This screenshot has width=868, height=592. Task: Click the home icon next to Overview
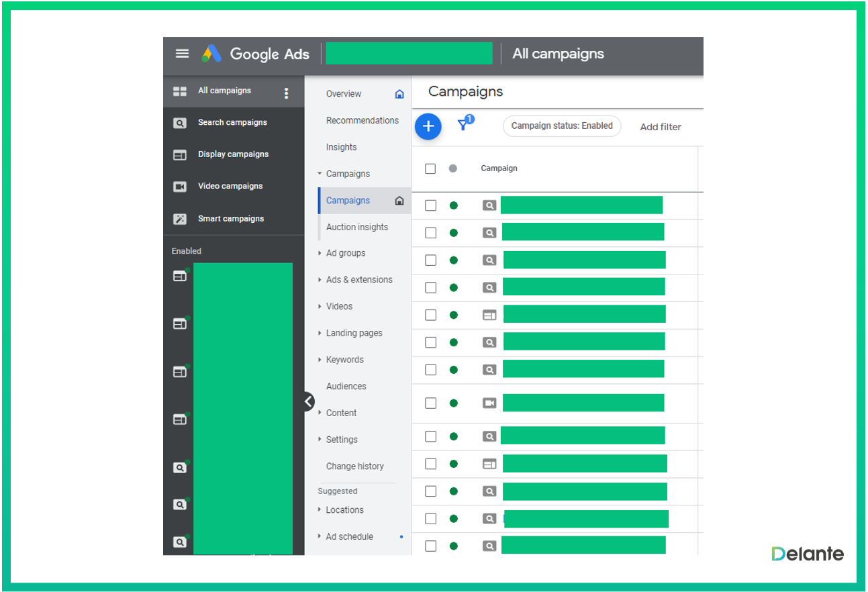click(x=399, y=94)
